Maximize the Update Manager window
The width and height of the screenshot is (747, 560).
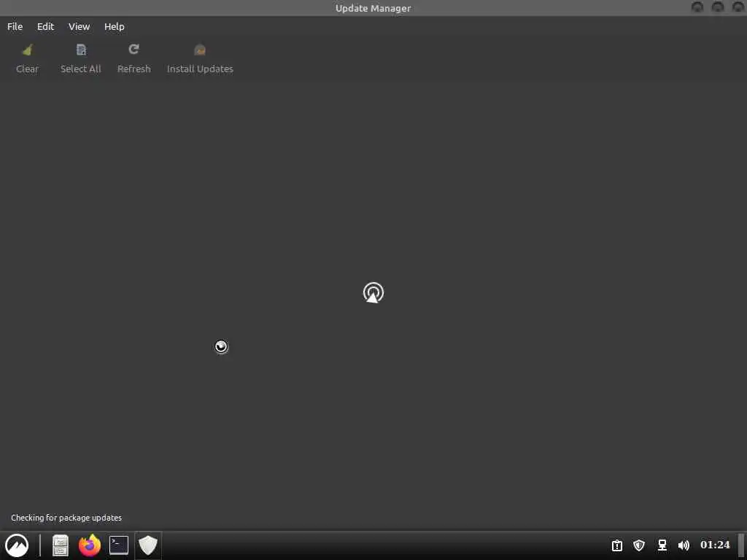point(718,7)
